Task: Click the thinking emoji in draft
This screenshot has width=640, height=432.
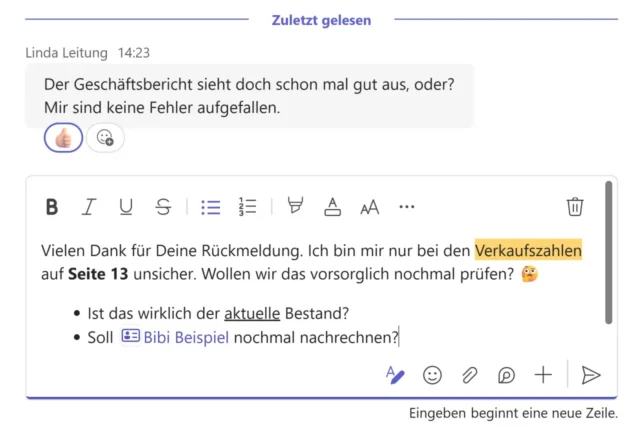Action: coord(529,274)
